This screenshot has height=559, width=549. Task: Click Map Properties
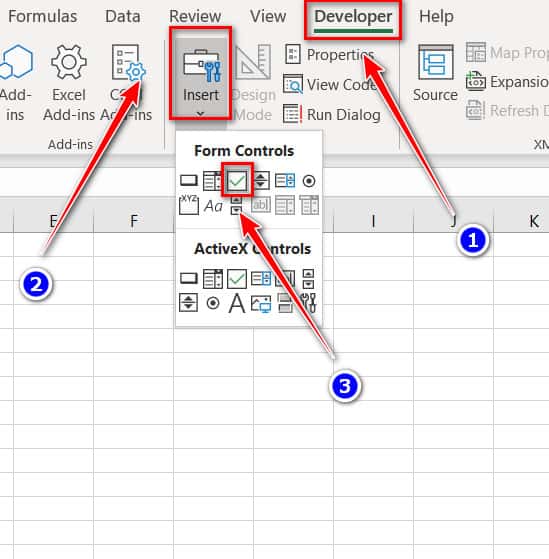pos(507,53)
